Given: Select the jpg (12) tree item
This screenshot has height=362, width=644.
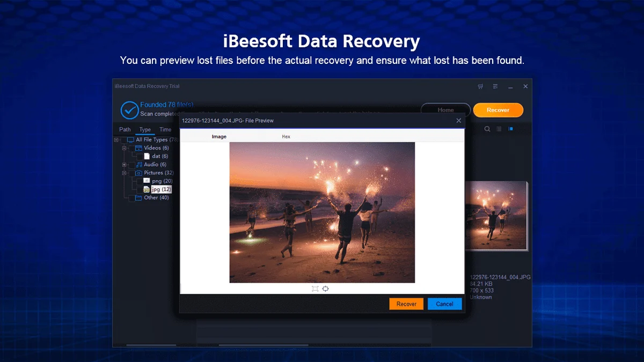Looking at the screenshot, I should pyautogui.click(x=162, y=189).
